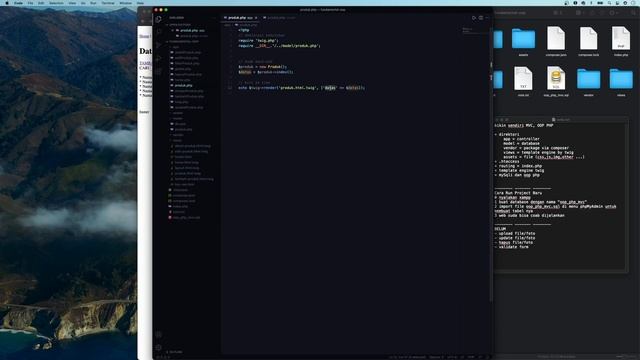The height and width of the screenshot is (360, 640).
Task: Open produk.php under app folder in Explorer
Action: pos(183,85)
